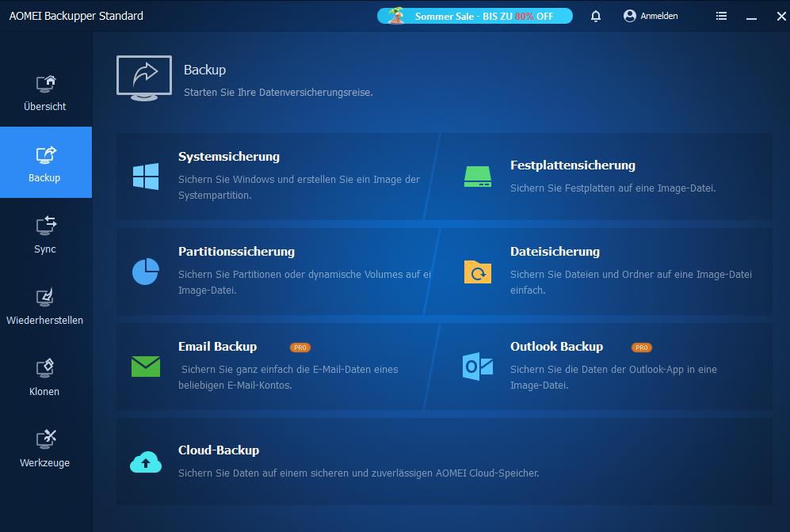Image resolution: width=790 pixels, height=532 pixels.
Task: Open the hamburger menu list icon
Action: click(722, 16)
